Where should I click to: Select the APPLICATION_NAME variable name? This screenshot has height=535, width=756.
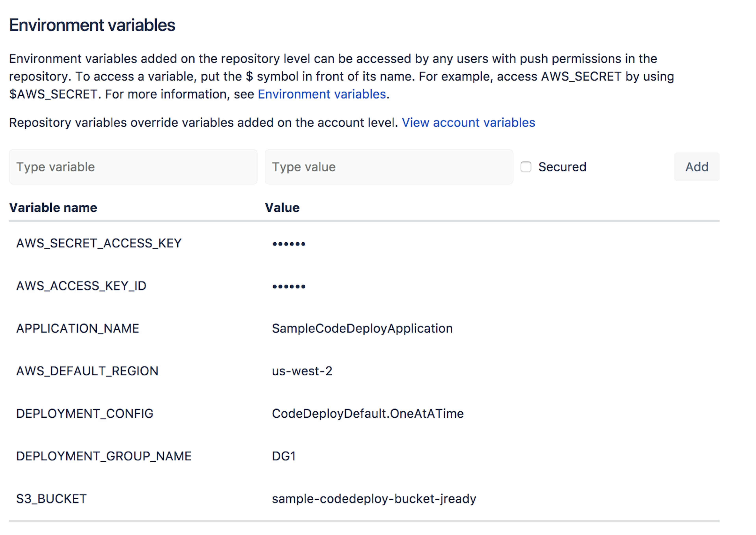77,328
